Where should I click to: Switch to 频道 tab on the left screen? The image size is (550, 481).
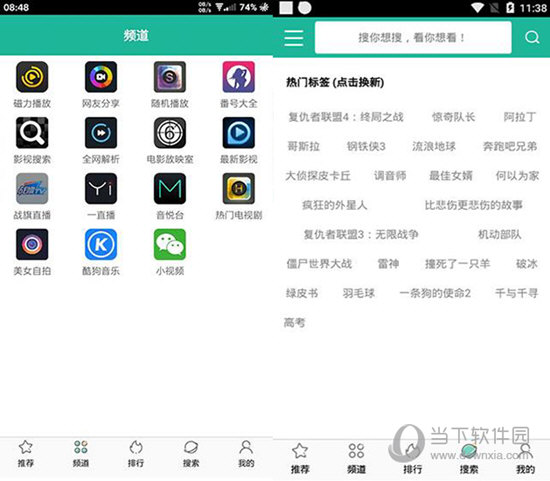81,454
